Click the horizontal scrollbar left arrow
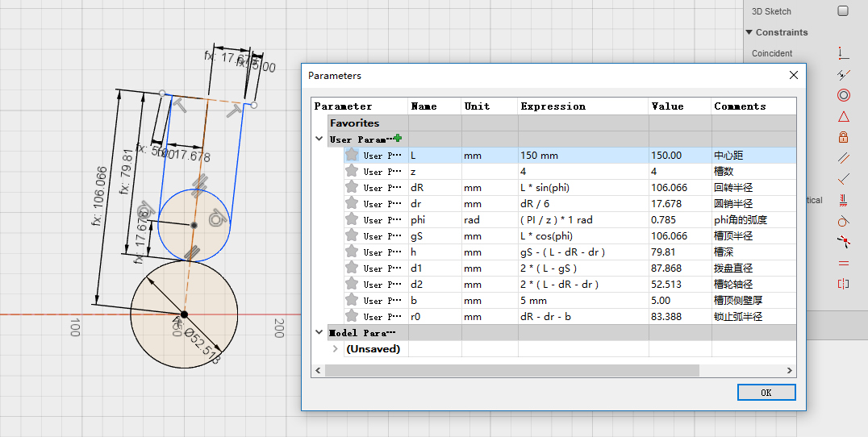Screen dimensions: 868x437 click(x=319, y=370)
